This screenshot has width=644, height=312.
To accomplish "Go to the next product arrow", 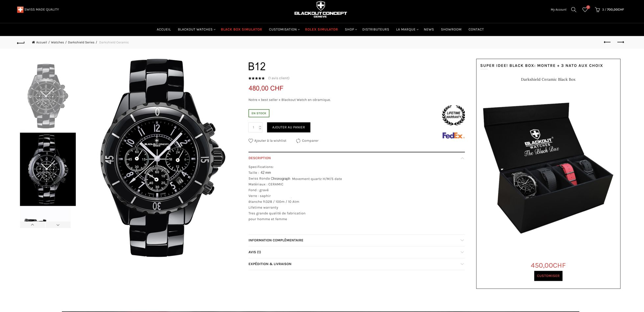I will coord(620,42).
